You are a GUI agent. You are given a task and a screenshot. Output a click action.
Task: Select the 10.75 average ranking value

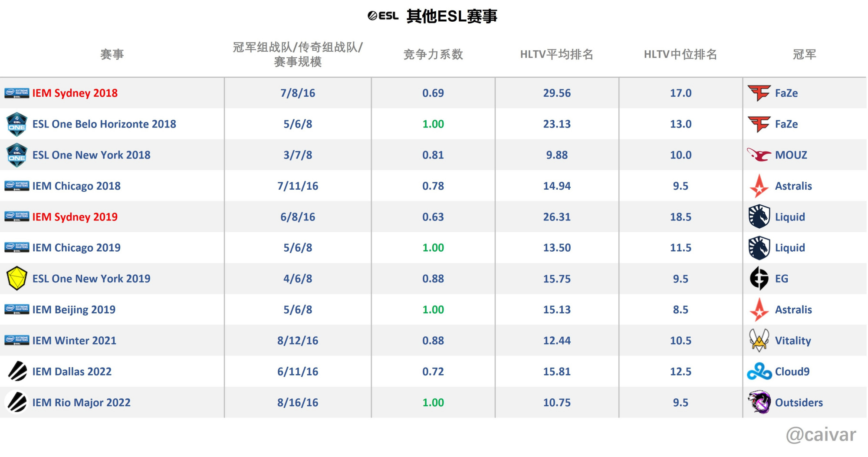pyautogui.click(x=557, y=402)
